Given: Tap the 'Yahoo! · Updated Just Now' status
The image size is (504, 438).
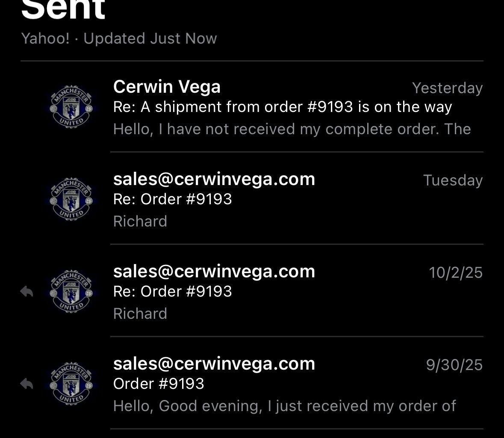Looking at the screenshot, I should point(119,38).
